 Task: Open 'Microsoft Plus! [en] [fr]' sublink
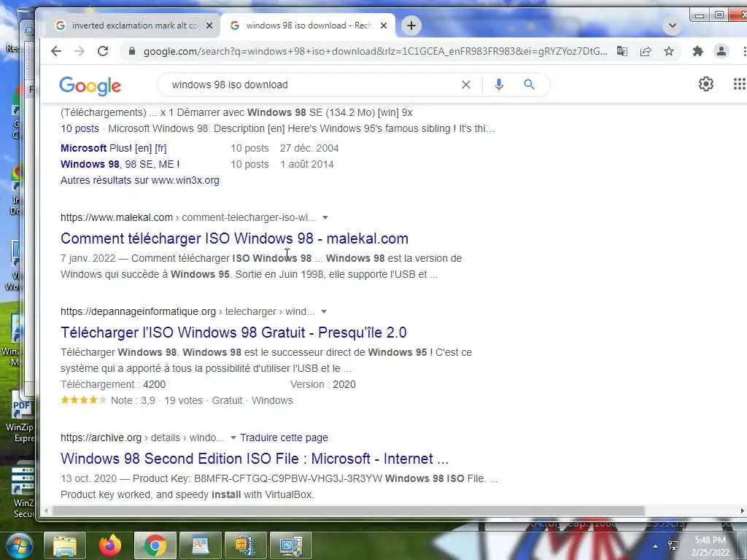113,148
